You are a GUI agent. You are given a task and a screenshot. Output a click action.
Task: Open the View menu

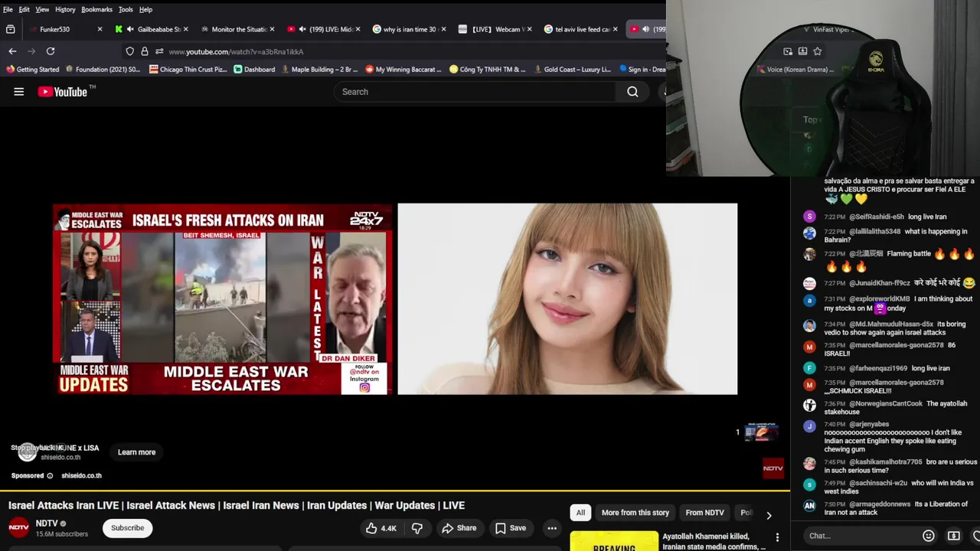coord(42,9)
